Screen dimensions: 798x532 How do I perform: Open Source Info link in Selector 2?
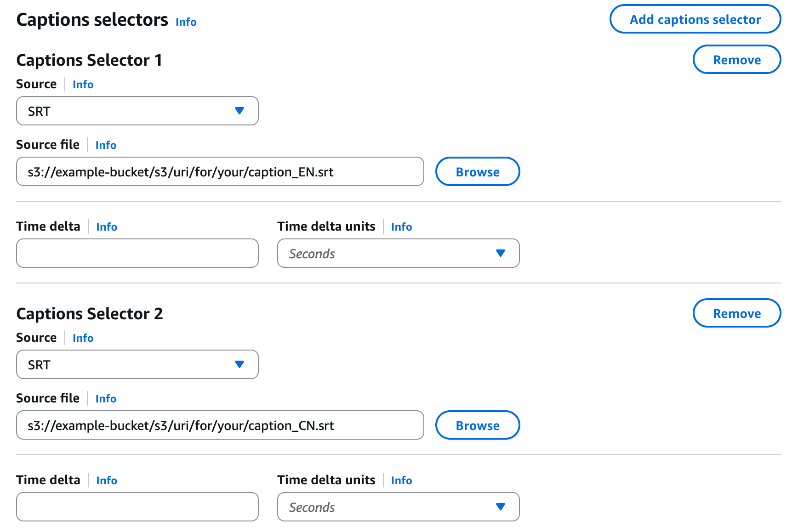[83, 338]
